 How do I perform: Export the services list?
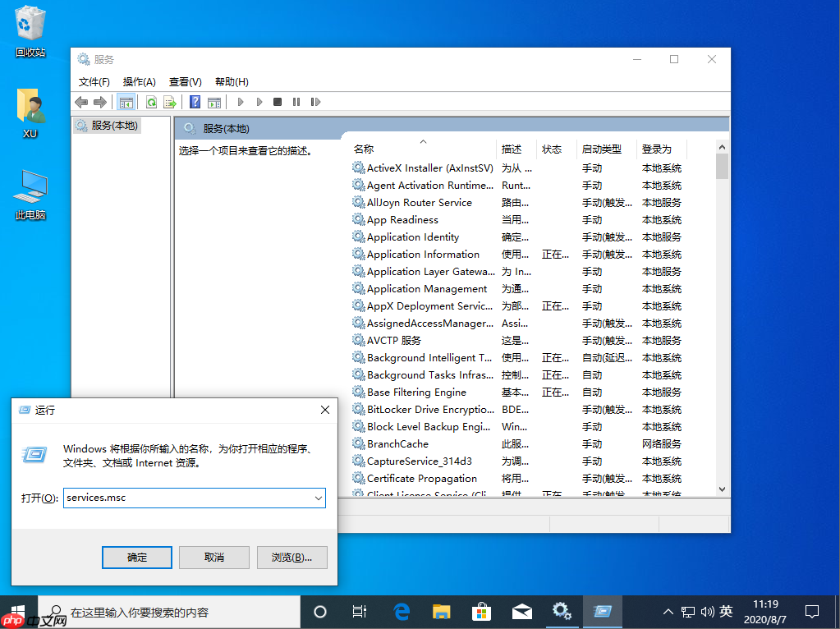(x=170, y=102)
